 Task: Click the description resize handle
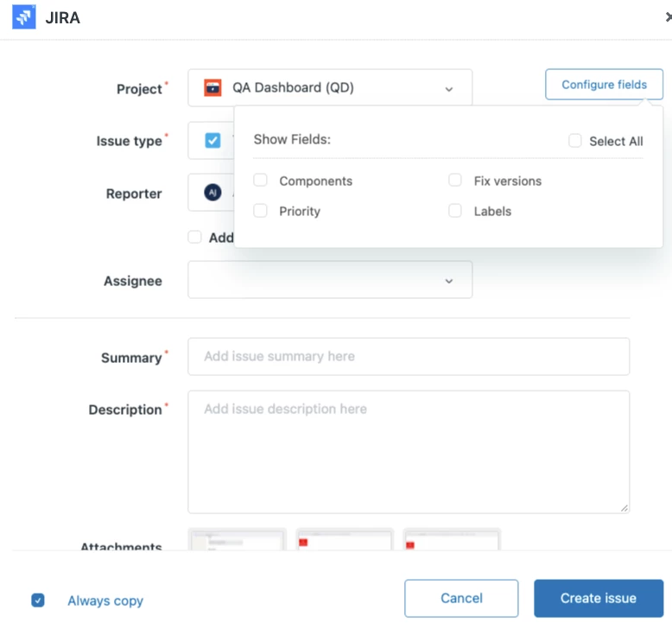pos(624,508)
